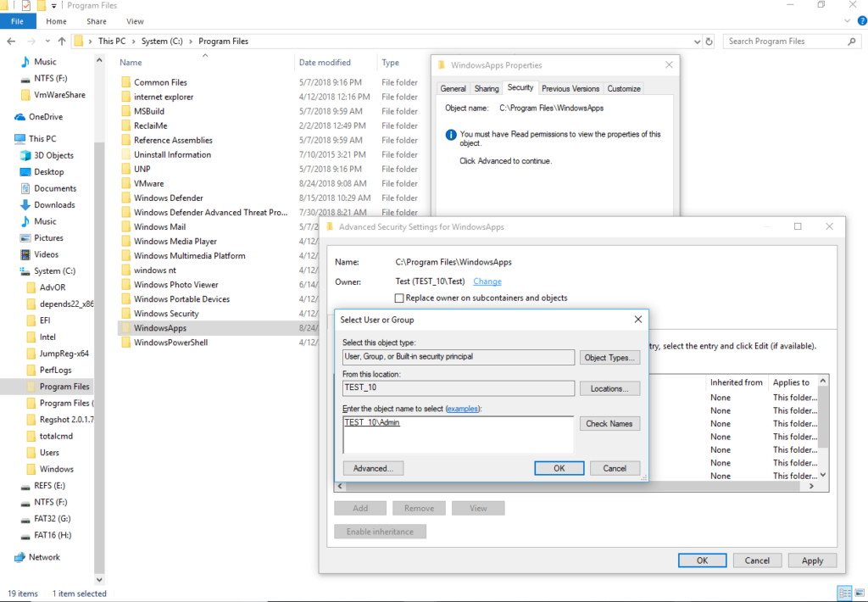Click the Videos library icon in sidebar
868x602 pixels.
click(25, 254)
